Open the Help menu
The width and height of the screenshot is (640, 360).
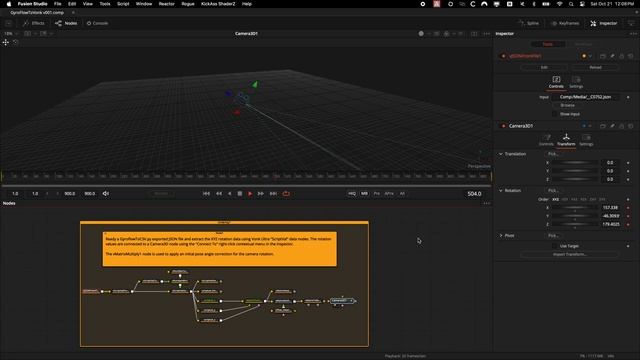(247, 4)
